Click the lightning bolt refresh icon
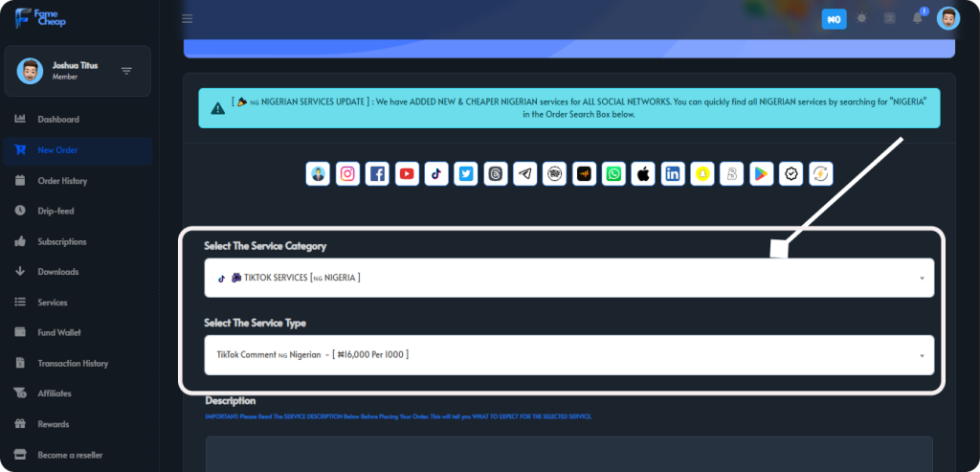The height and width of the screenshot is (472, 980). tap(820, 174)
